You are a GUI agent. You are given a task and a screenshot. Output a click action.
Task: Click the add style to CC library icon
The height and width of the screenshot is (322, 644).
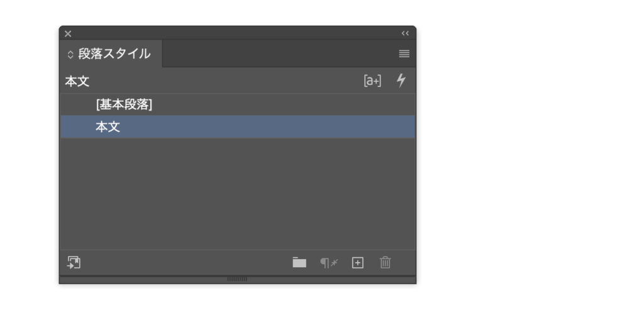point(74,262)
